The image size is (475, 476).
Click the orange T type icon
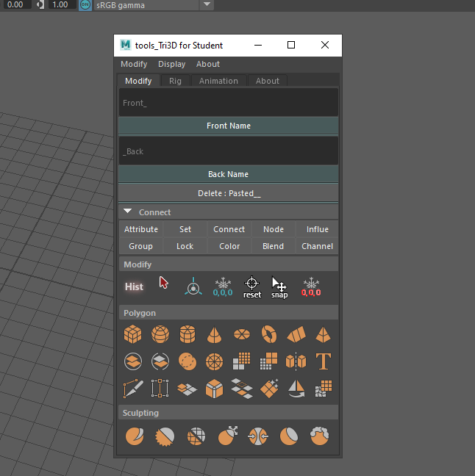(x=324, y=361)
